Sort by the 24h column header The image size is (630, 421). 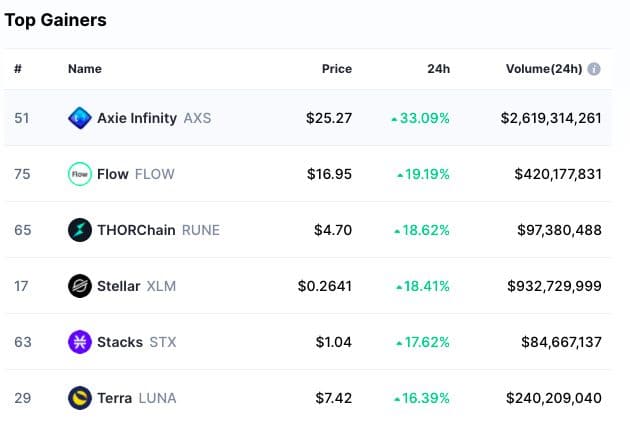[x=438, y=69]
